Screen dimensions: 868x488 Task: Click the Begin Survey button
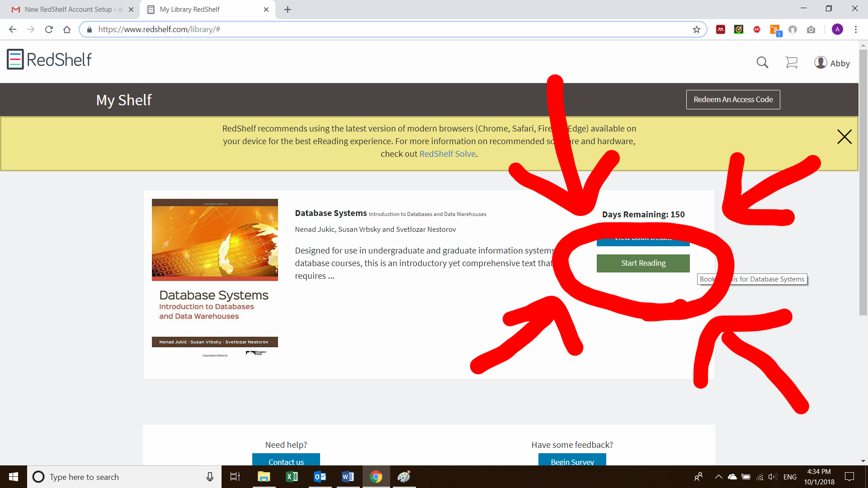pos(572,460)
